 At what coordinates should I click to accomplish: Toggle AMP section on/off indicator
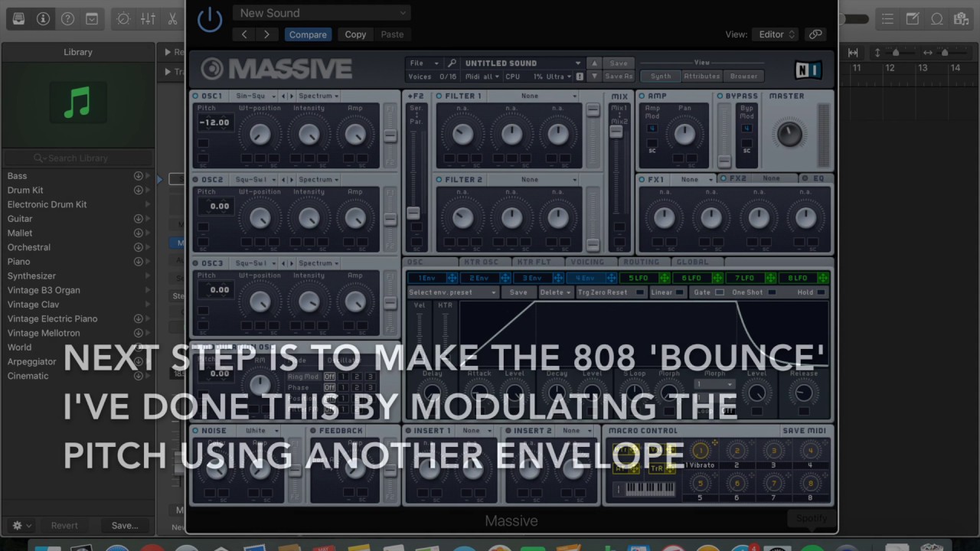[x=642, y=96]
